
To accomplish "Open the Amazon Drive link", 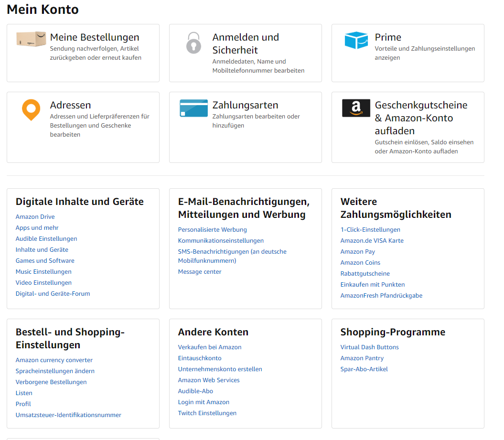I will (35, 217).
